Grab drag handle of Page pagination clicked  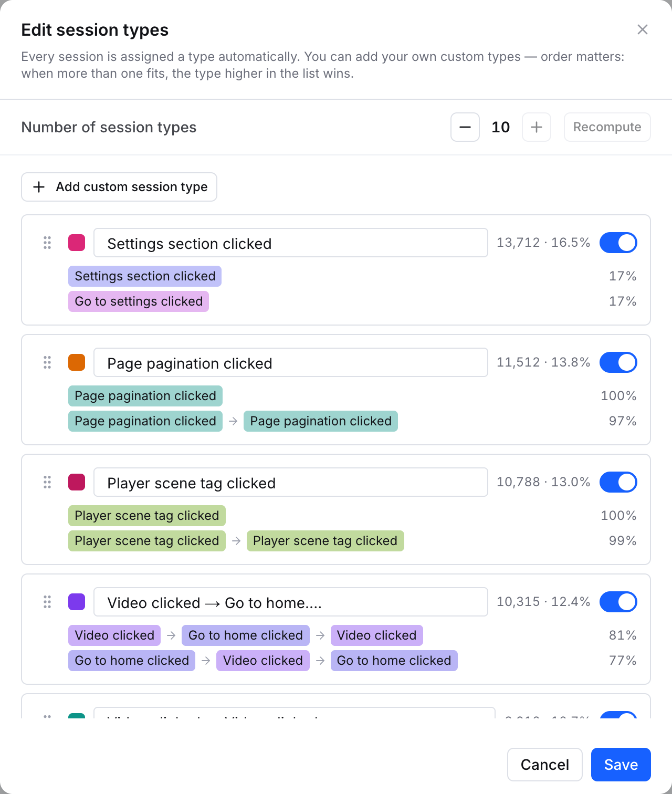click(47, 362)
